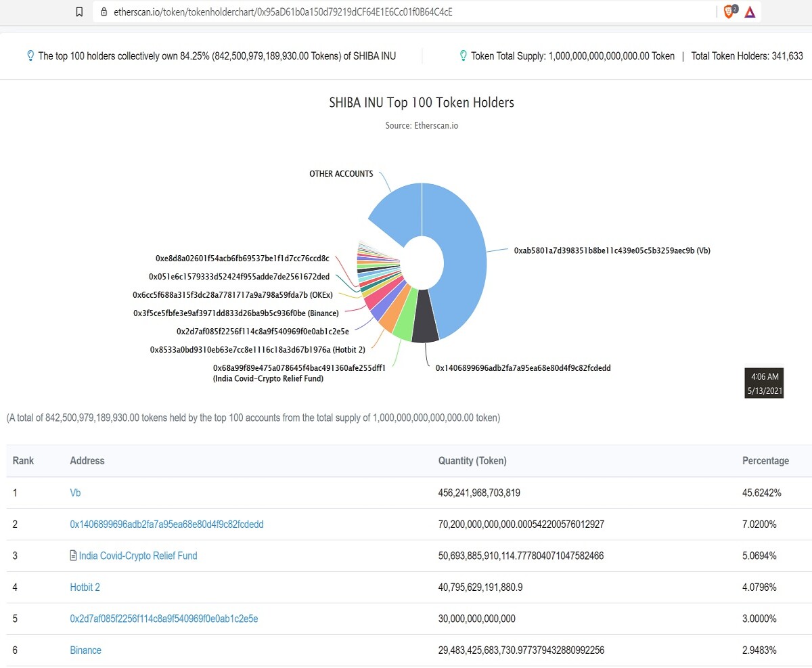Click the quantity 40,795,629,191,880.9
This screenshot has width=812, height=668.
tap(480, 587)
